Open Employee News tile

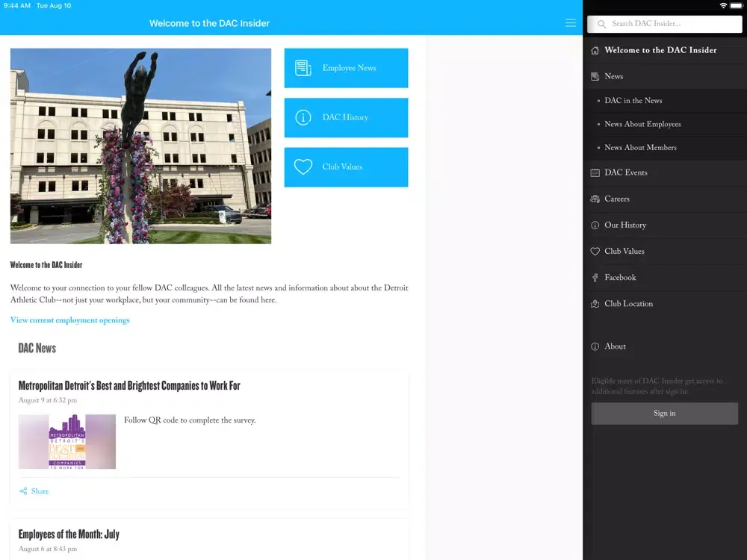(346, 68)
